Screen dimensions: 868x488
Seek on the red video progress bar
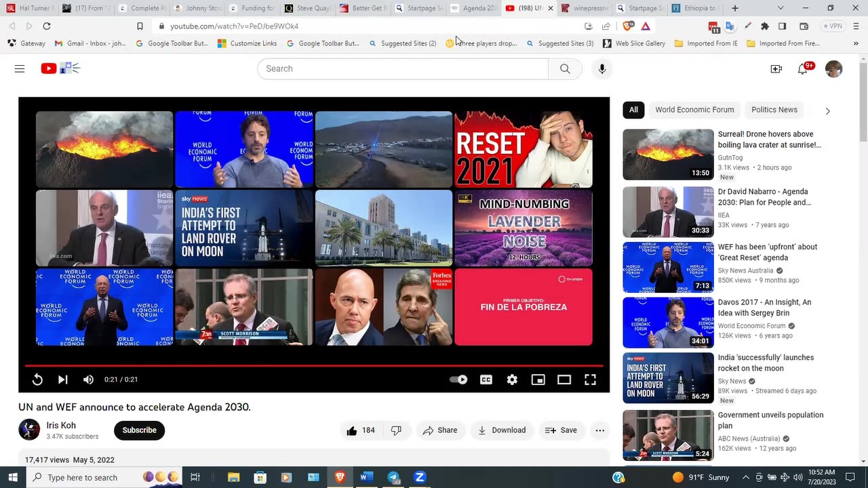(314, 365)
